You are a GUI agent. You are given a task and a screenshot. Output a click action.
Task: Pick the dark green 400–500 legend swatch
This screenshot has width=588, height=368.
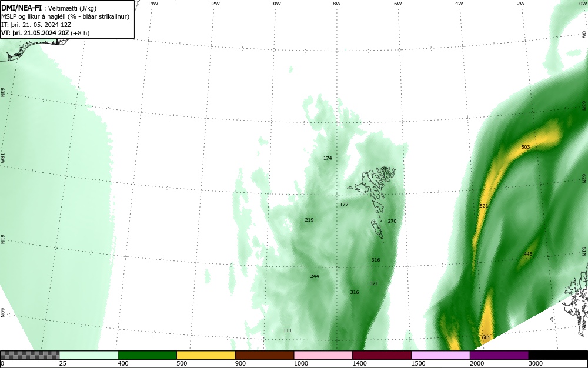[147, 355]
